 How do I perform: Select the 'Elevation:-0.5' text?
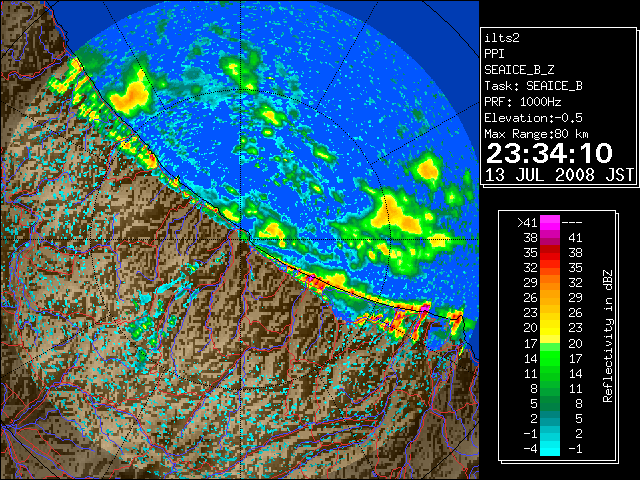tap(533, 118)
